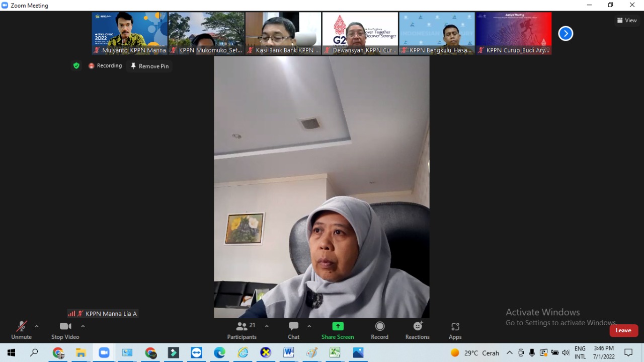Expand the chat options arrow
Screen dimensions: 644x362
[309, 326]
